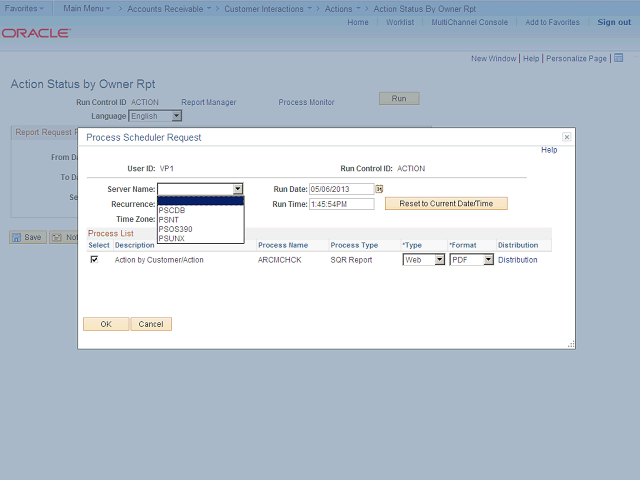Click the Cancel button
The width and height of the screenshot is (640, 480).
(151, 324)
